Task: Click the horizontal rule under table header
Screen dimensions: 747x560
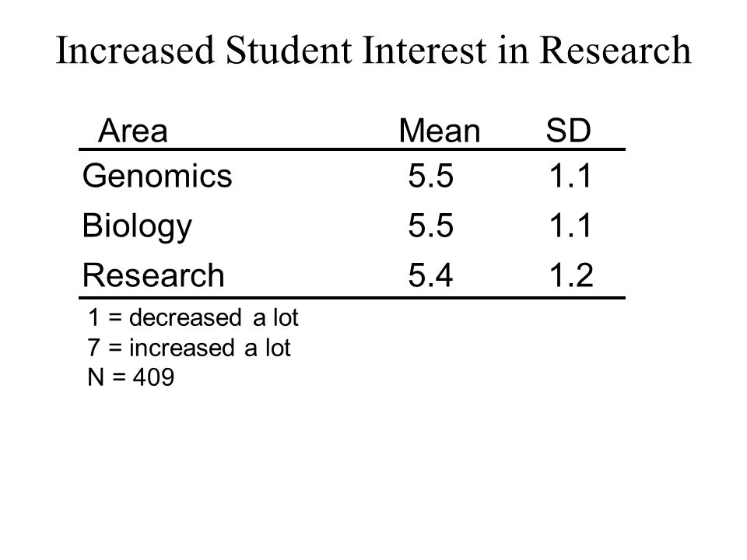Action: click(352, 149)
